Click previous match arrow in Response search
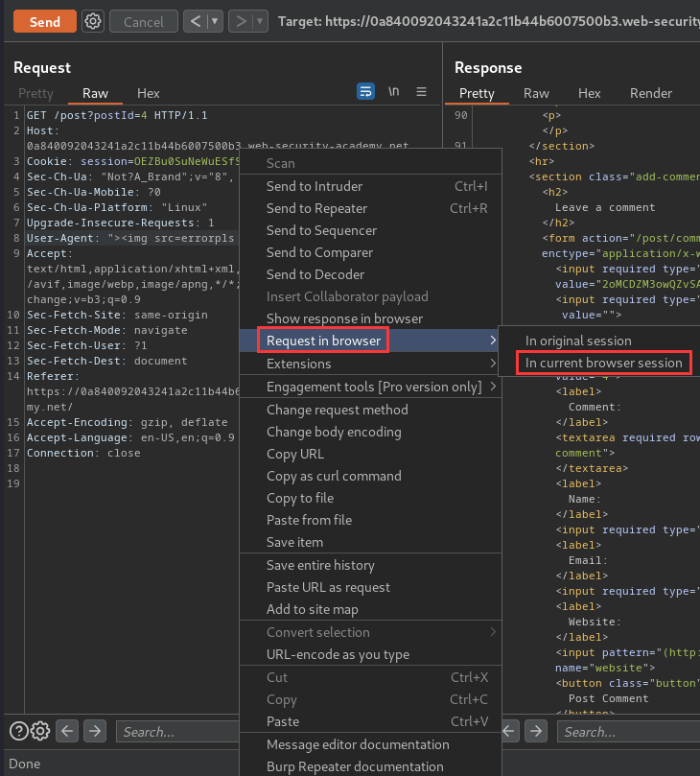 click(509, 731)
